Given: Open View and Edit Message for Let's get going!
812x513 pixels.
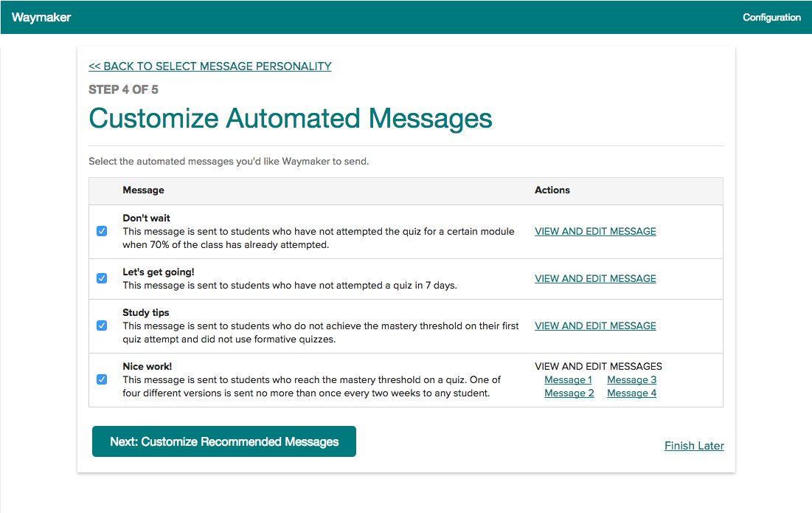Looking at the screenshot, I should point(595,278).
